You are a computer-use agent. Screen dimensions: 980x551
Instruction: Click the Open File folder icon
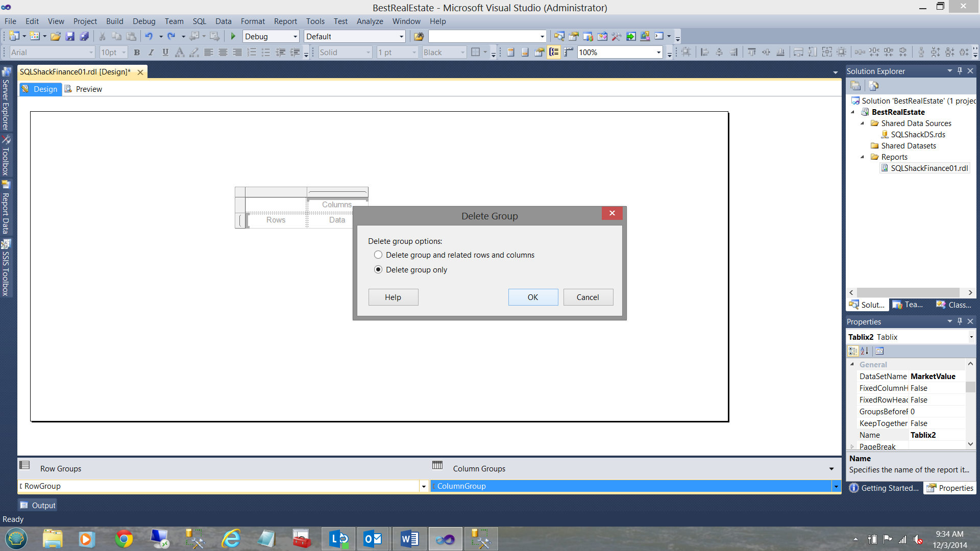tap(56, 36)
